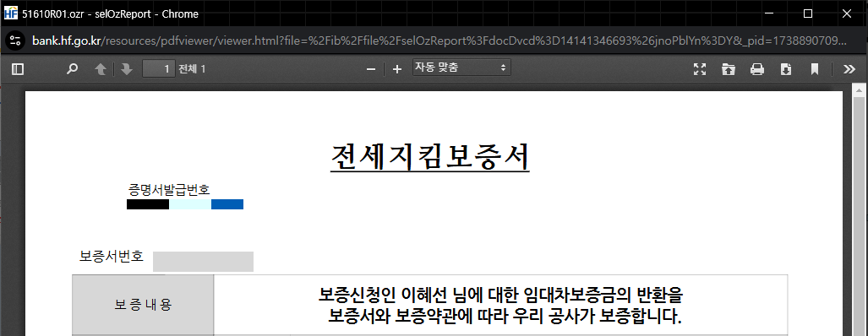This screenshot has height=336, width=868.
Task: Open the secondary tools menu chevrons
Action: pyautogui.click(x=849, y=69)
